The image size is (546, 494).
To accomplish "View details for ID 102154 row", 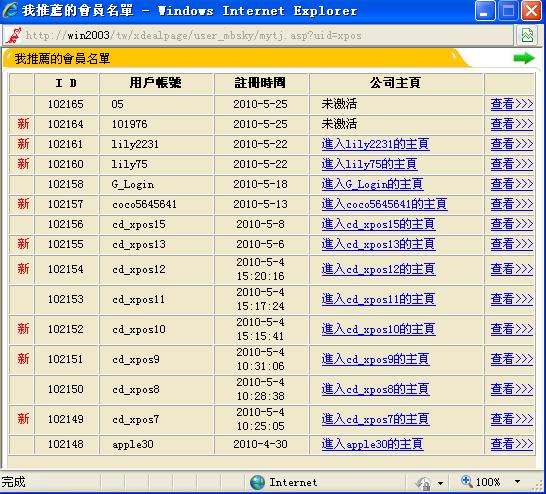I will click(512, 269).
